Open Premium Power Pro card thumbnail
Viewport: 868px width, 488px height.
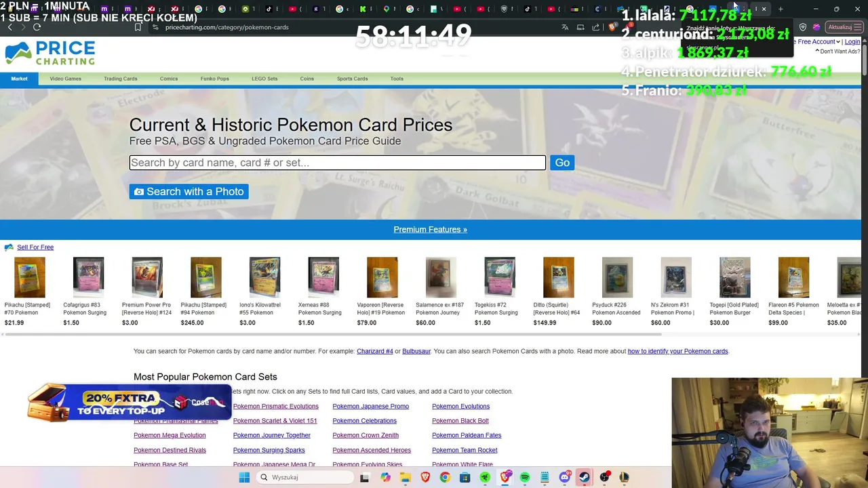click(147, 277)
